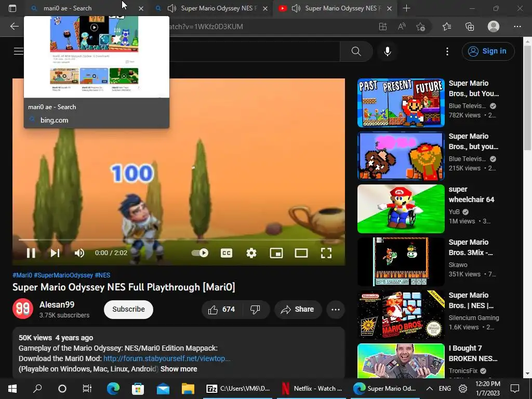
Task: Open Edge Collections
Action: (x=470, y=26)
